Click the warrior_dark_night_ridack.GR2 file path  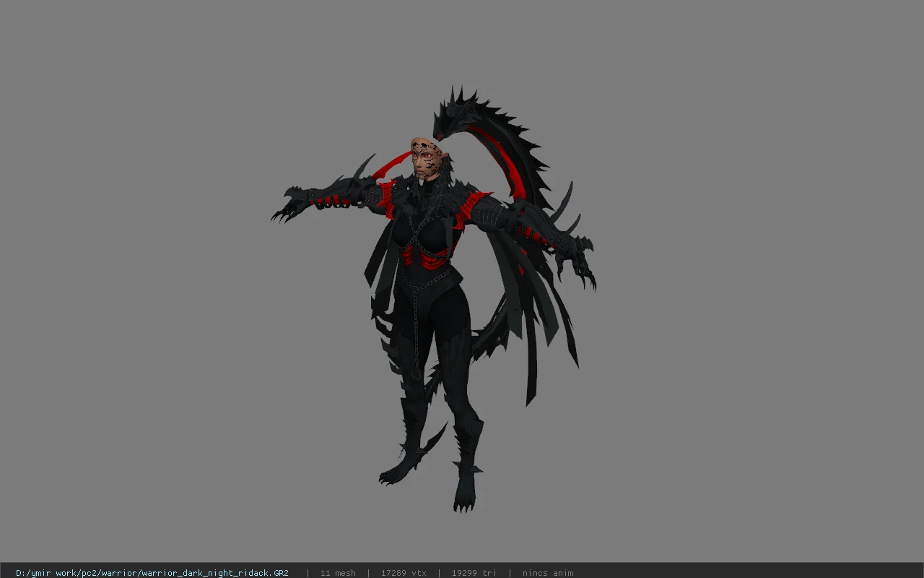pos(152,573)
